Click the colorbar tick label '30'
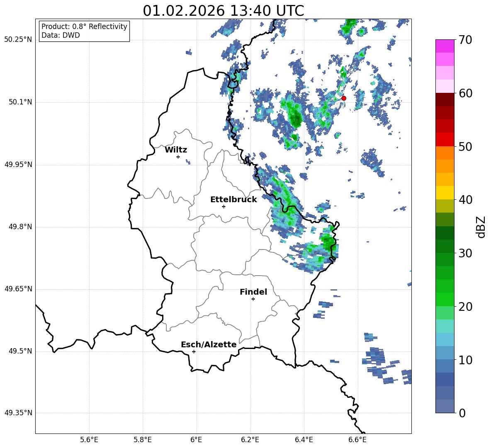This screenshot has height=448, width=491. point(465,253)
